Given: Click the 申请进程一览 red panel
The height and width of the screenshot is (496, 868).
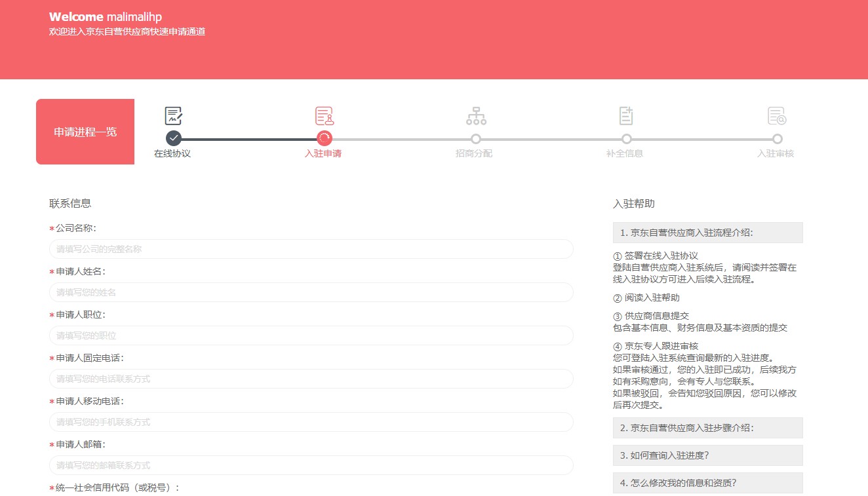Looking at the screenshot, I should click(x=85, y=132).
